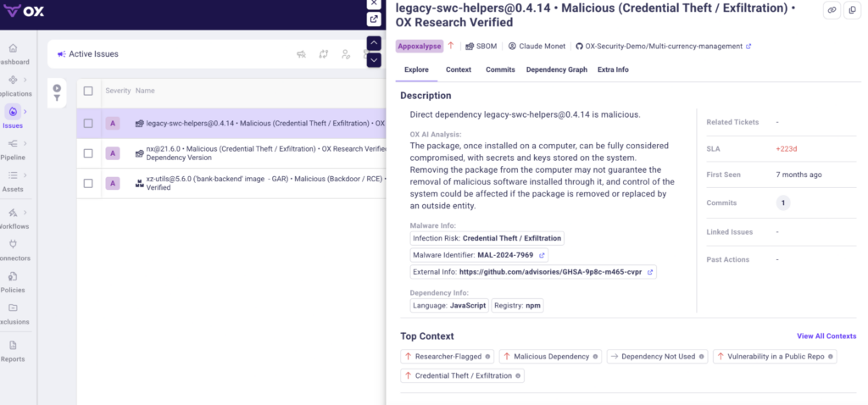Open the Reports document icon
868x405 pixels.
pyautogui.click(x=13, y=345)
